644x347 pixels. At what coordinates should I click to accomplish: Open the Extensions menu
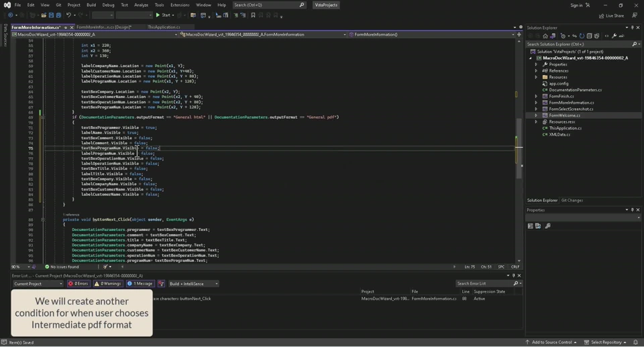[x=180, y=5]
